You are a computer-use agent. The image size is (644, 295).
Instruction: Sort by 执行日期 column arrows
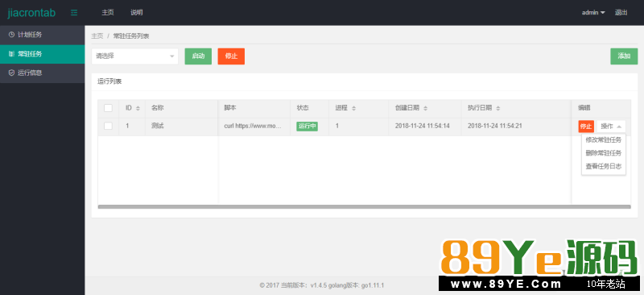[497, 108]
